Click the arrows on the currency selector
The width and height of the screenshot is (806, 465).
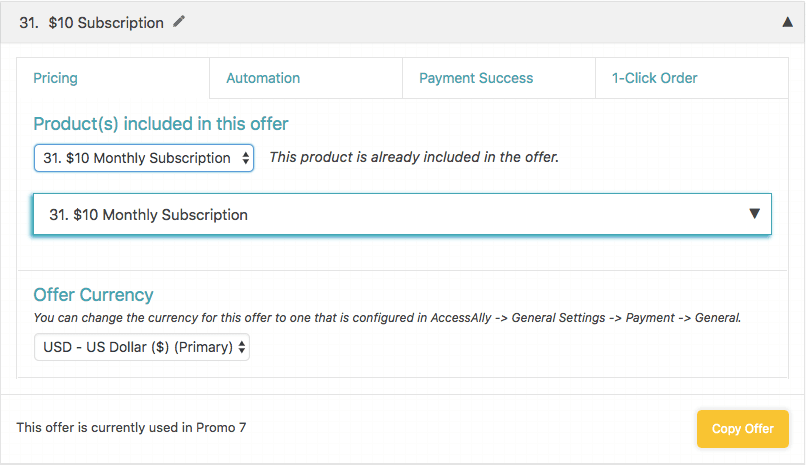coord(242,347)
